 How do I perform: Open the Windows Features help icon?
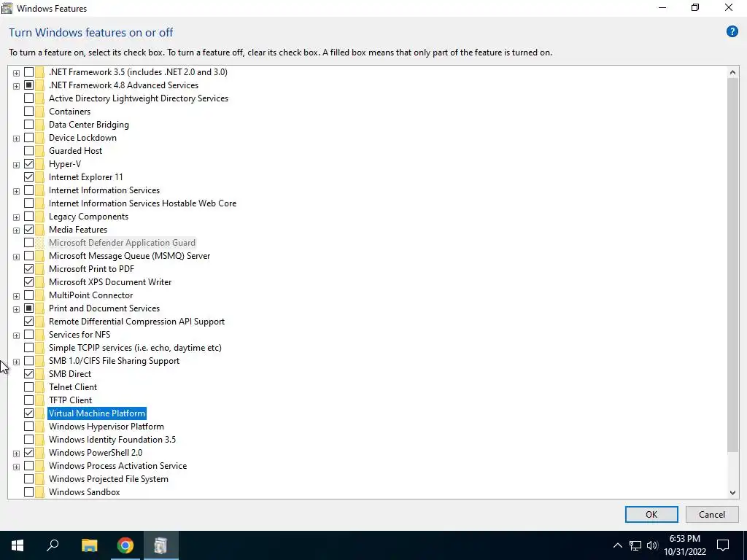tap(732, 32)
